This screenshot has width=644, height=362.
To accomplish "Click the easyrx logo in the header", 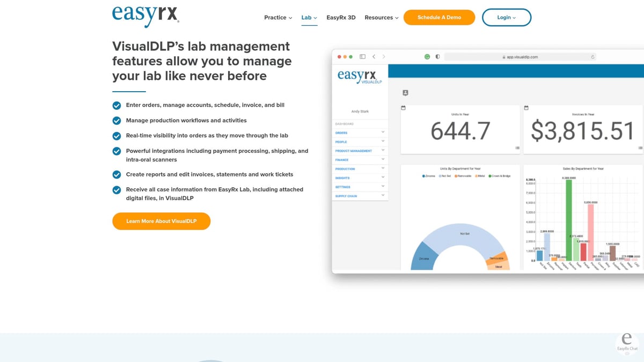I will tap(145, 17).
